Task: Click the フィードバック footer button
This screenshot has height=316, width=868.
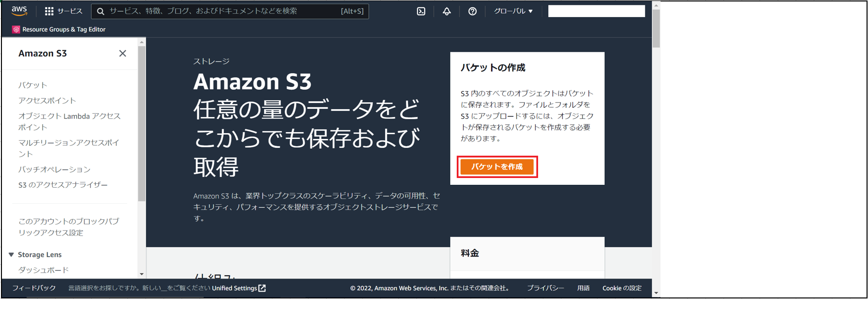Action: (x=34, y=288)
